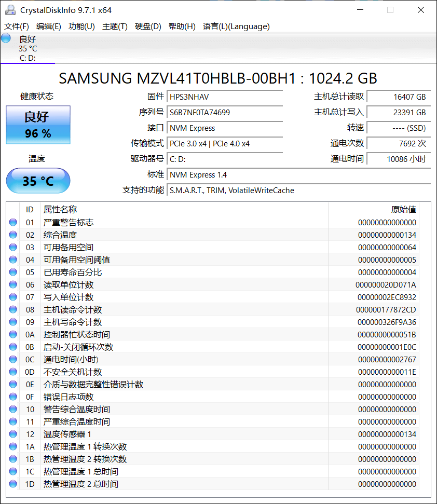This screenshot has height=504, width=437.
Task: Click the status orb for attribute 04 可用备用空间阈值
Action: [13, 260]
